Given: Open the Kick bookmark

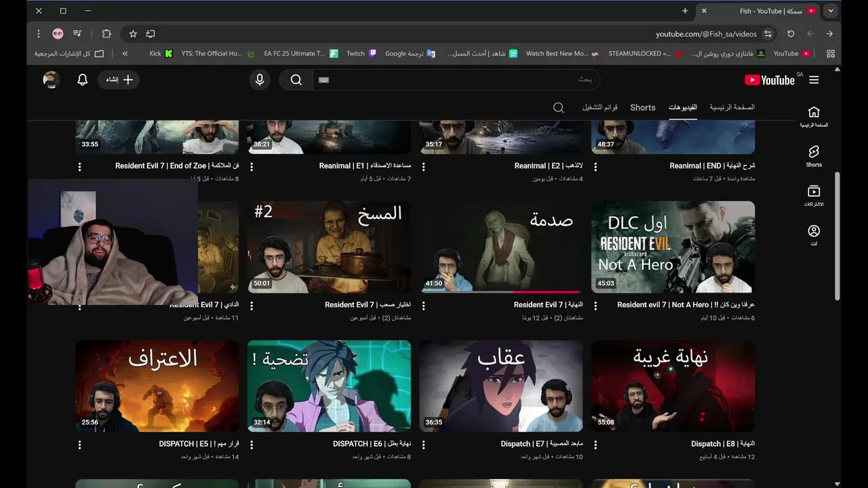Looking at the screenshot, I should (161, 54).
